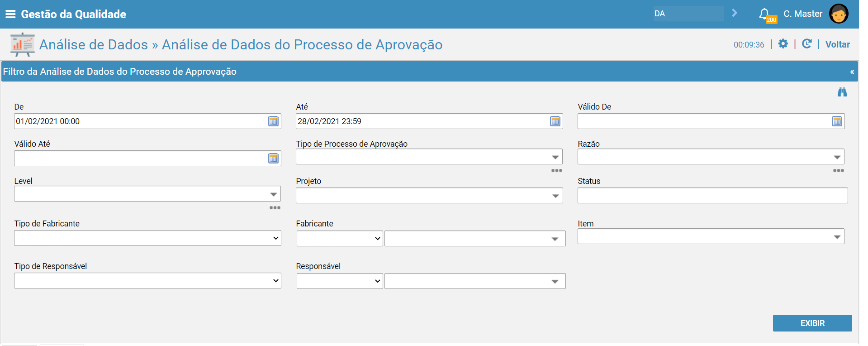868x346 pixels.
Task: Click the C. Master user name
Action: click(803, 14)
